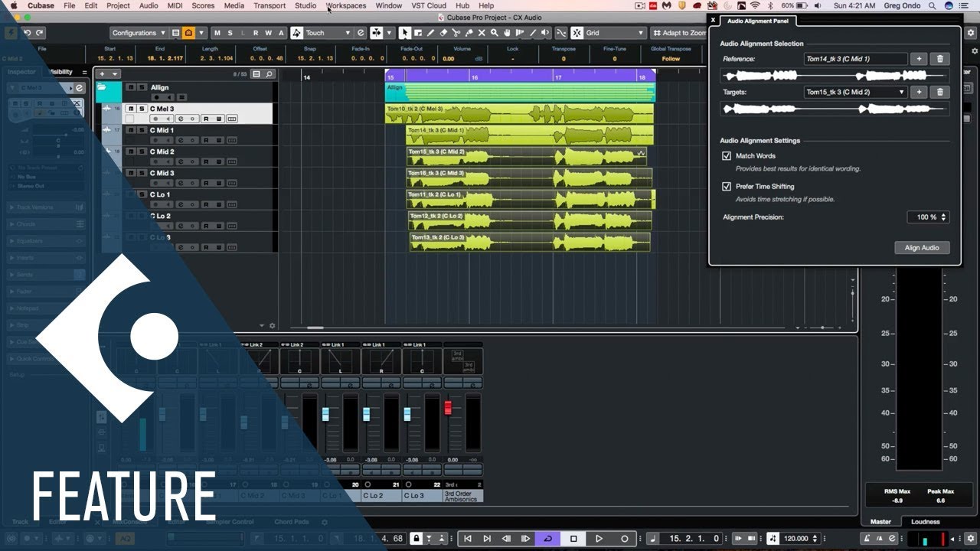Select the Draw pencil tool
This screenshot has width=980, height=551.
pos(430,33)
